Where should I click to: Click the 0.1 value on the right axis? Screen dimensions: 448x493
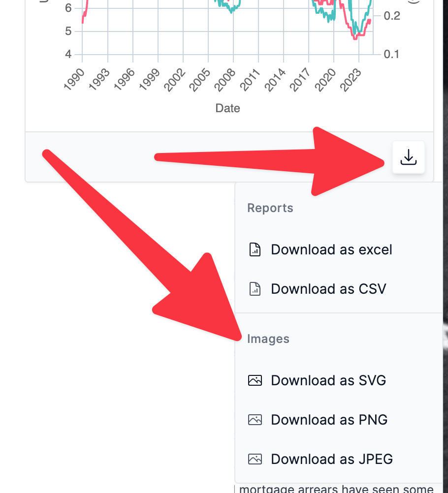(x=392, y=54)
